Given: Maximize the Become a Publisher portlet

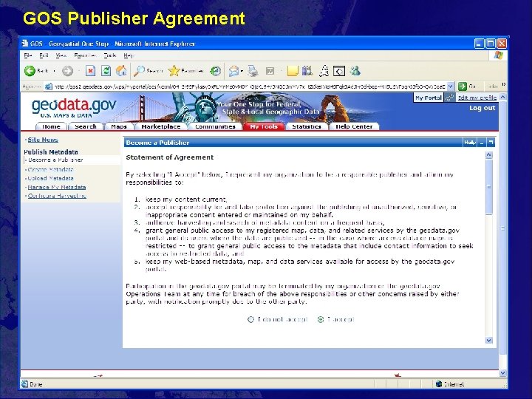Looking at the screenshot, I should point(491,143).
